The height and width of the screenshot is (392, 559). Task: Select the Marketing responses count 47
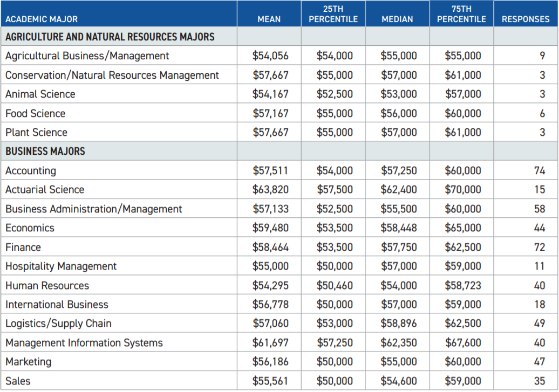coord(539,362)
